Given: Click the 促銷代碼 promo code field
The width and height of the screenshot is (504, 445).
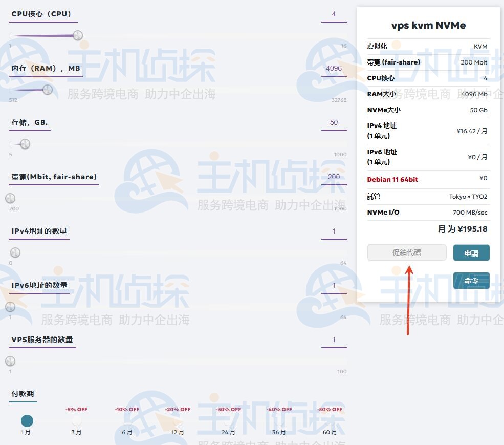Looking at the screenshot, I should click(407, 252).
